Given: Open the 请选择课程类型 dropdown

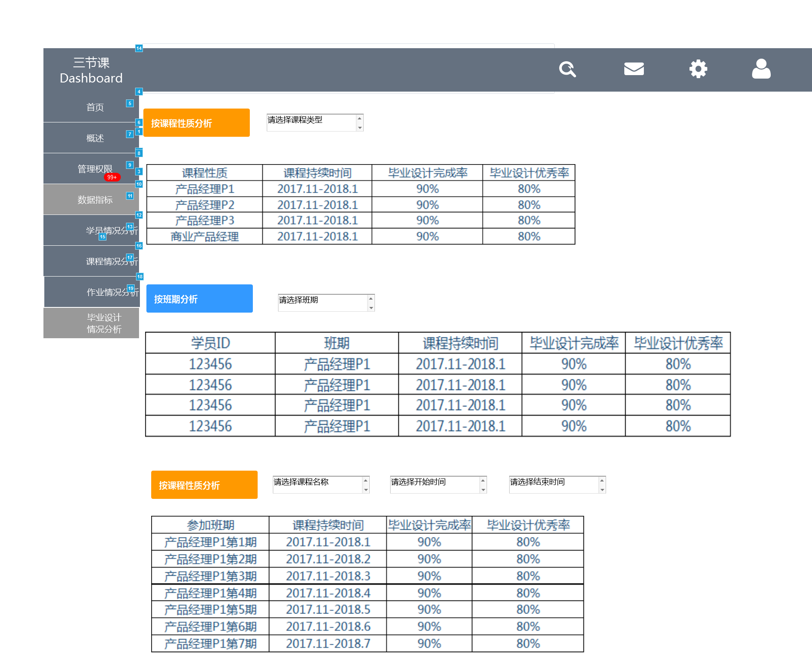Looking at the screenshot, I should click(315, 122).
